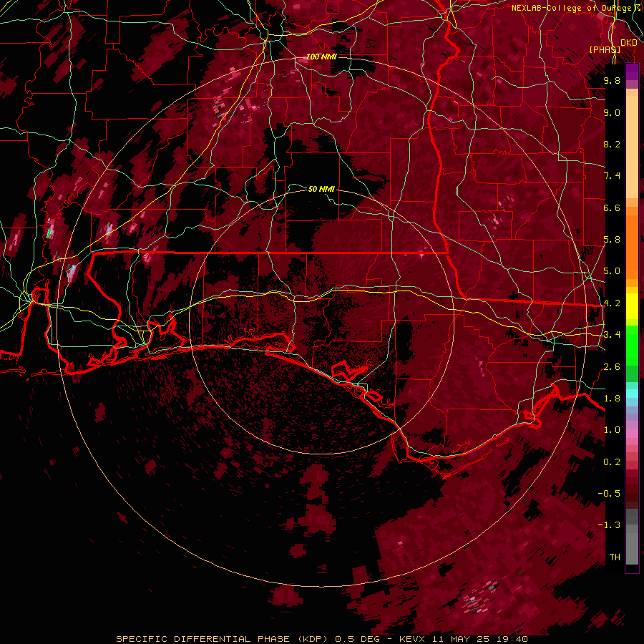Click the 7.4 scale value
644x644 pixels.
coord(612,176)
